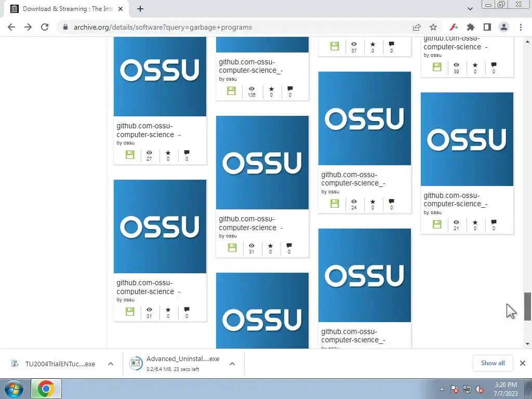Click 'by ossu' on the 39-views card
Screen dimensions: 532x399
tap(433, 55)
